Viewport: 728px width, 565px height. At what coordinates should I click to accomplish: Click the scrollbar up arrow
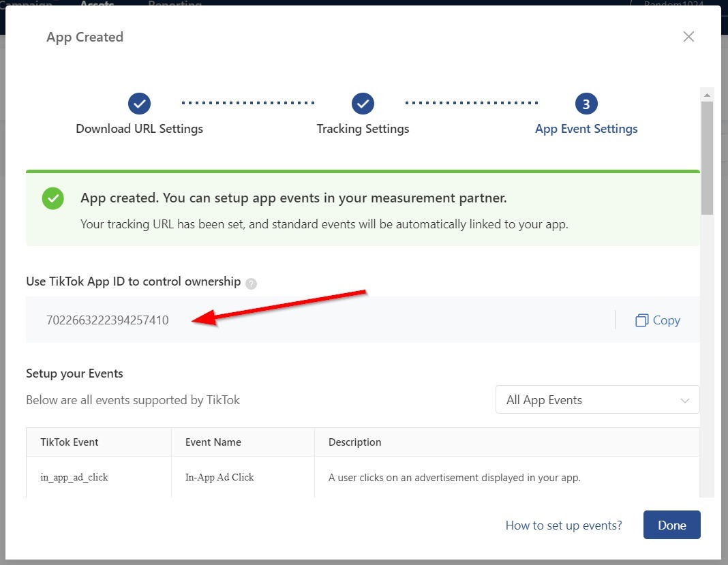(x=707, y=95)
